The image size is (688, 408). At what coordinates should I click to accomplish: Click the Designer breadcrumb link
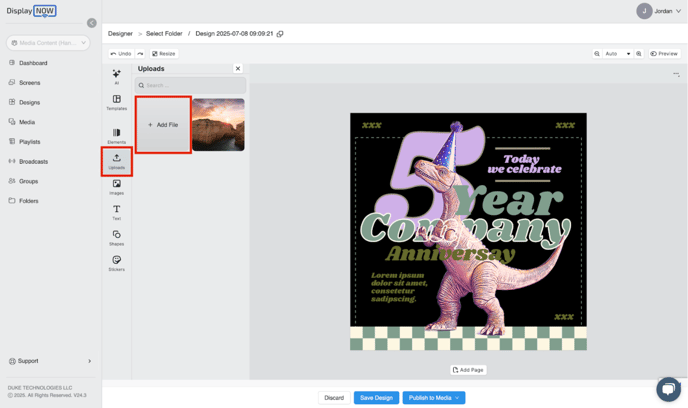(120, 34)
